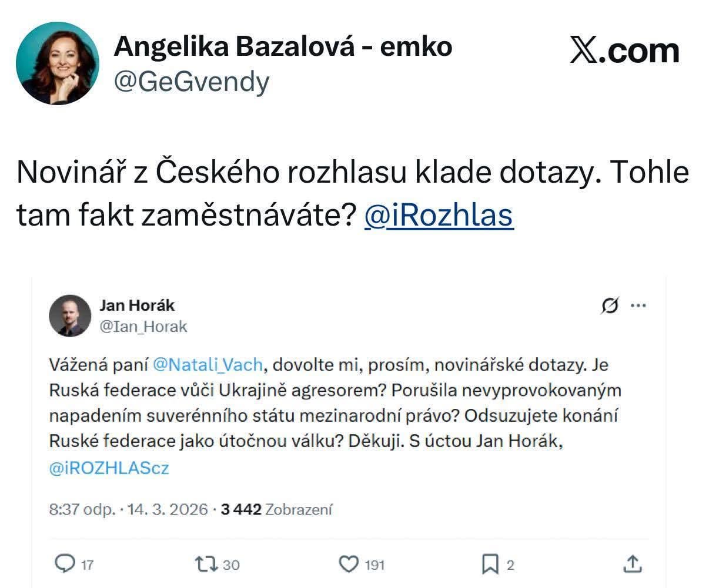
Task: Click the Grok icon beside the ellipsis
Action: pyautogui.click(x=610, y=305)
